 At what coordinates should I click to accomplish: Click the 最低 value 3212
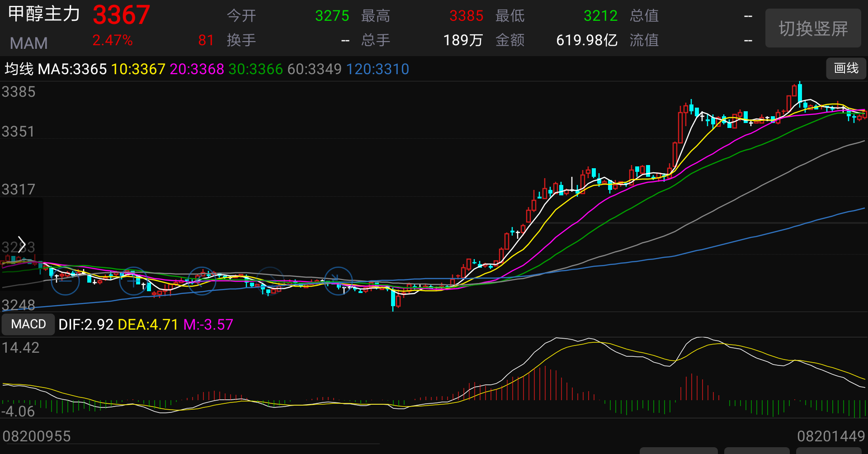601,16
